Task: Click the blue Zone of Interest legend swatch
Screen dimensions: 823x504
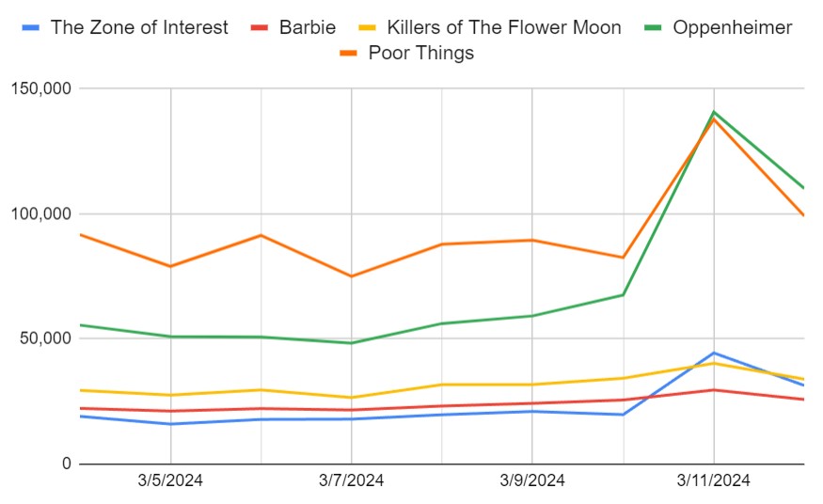Action: 31,28
